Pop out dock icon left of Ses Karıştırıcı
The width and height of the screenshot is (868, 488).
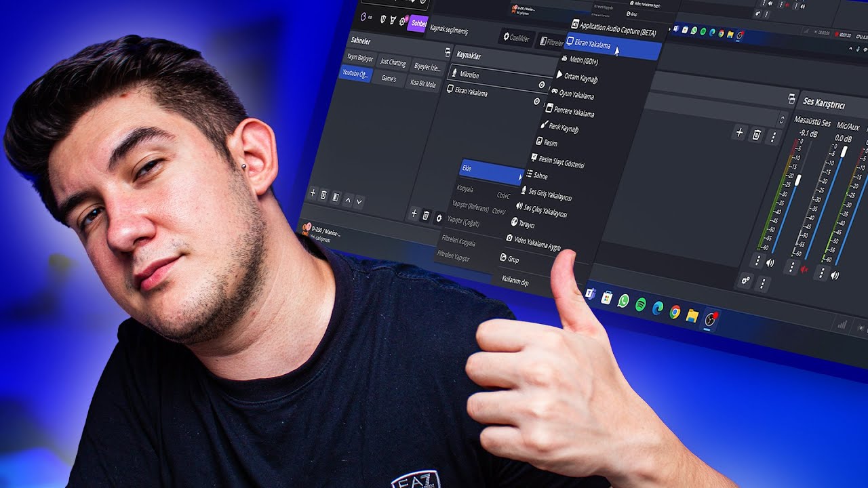coord(791,99)
